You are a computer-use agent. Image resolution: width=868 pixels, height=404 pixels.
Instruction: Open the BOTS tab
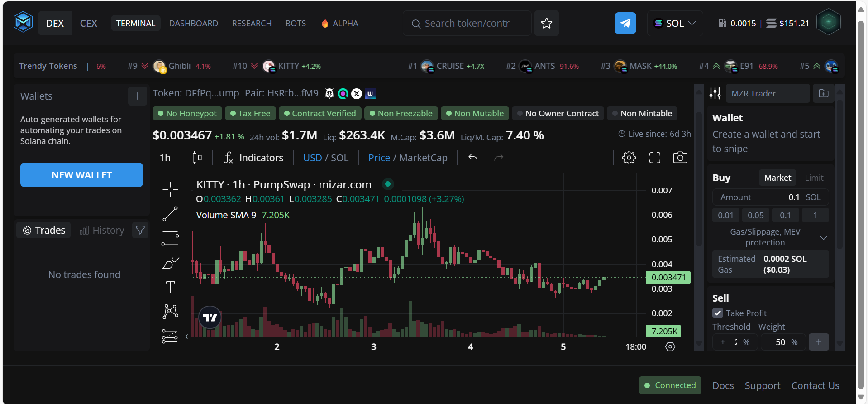pyautogui.click(x=296, y=23)
